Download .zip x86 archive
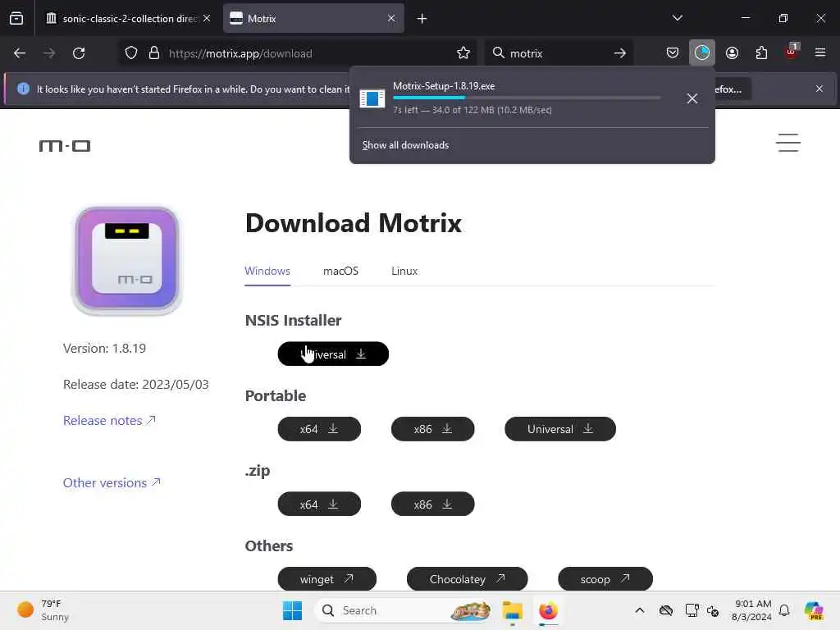The height and width of the screenshot is (630, 840). 433,504
